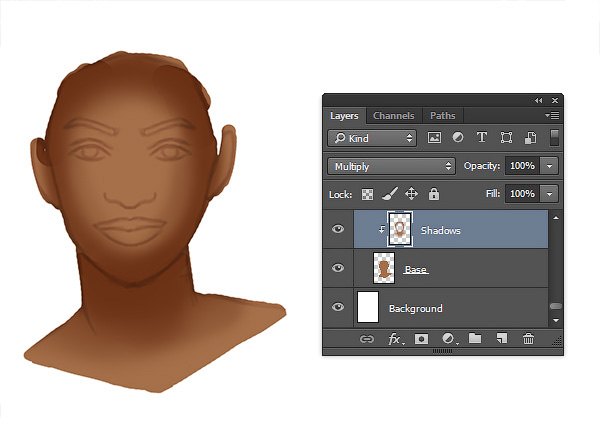Select the Background layer thumbnail
Image resolution: width=600 pixels, height=444 pixels.
368,307
